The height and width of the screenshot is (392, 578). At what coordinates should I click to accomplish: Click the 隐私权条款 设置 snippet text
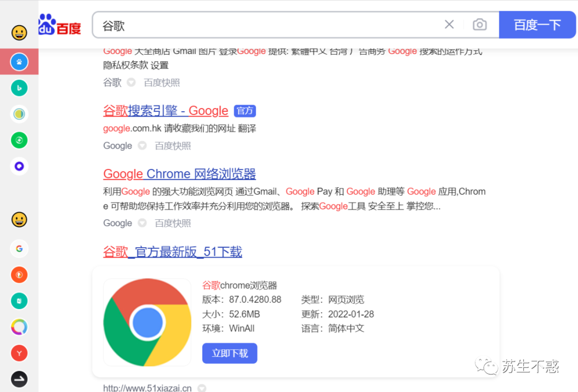135,66
